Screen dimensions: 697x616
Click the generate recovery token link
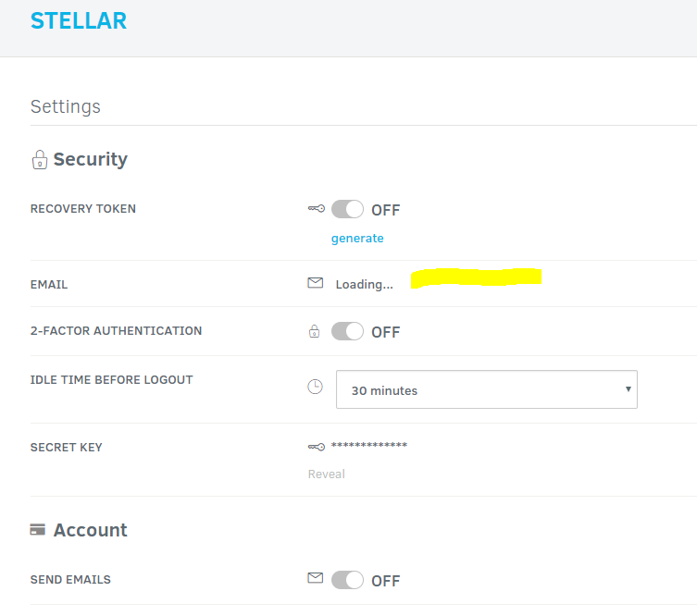pyautogui.click(x=357, y=239)
